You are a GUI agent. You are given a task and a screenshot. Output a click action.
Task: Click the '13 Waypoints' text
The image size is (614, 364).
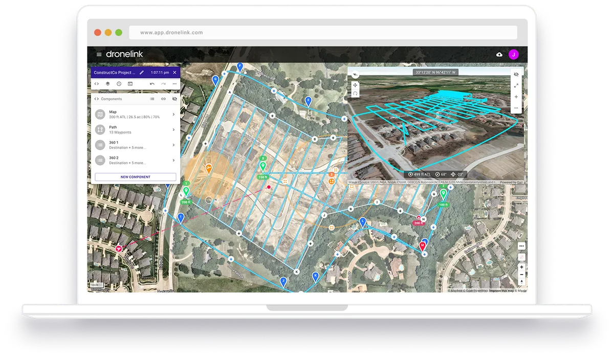point(120,132)
